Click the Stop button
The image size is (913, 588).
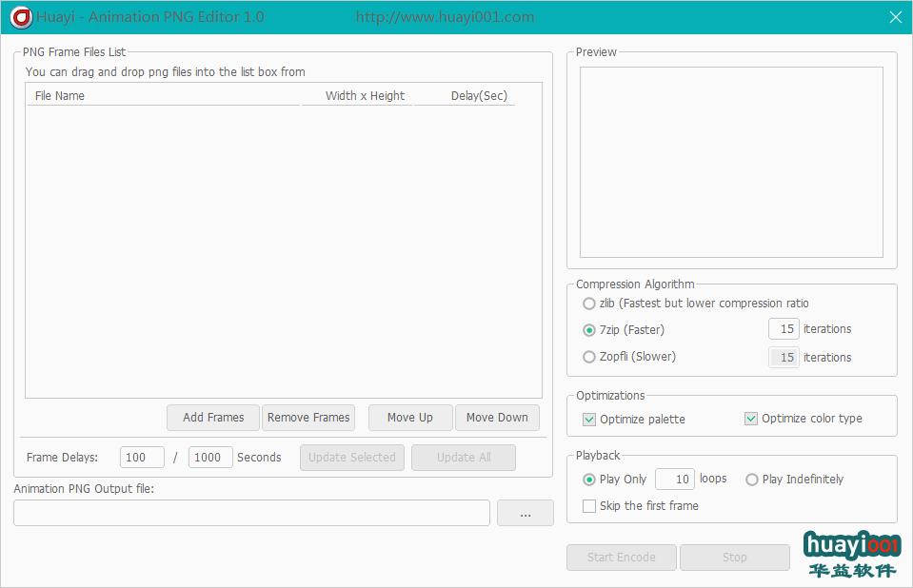(735, 558)
